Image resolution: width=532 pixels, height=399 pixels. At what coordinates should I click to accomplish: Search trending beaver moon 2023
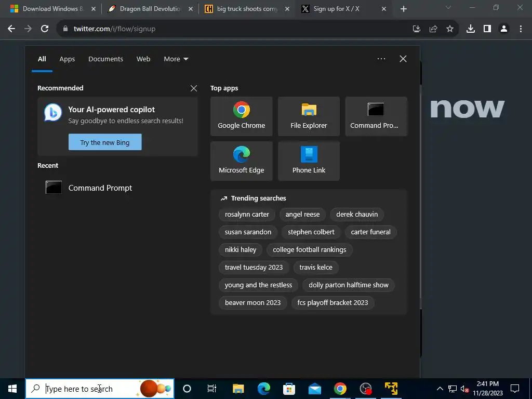coord(253,303)
